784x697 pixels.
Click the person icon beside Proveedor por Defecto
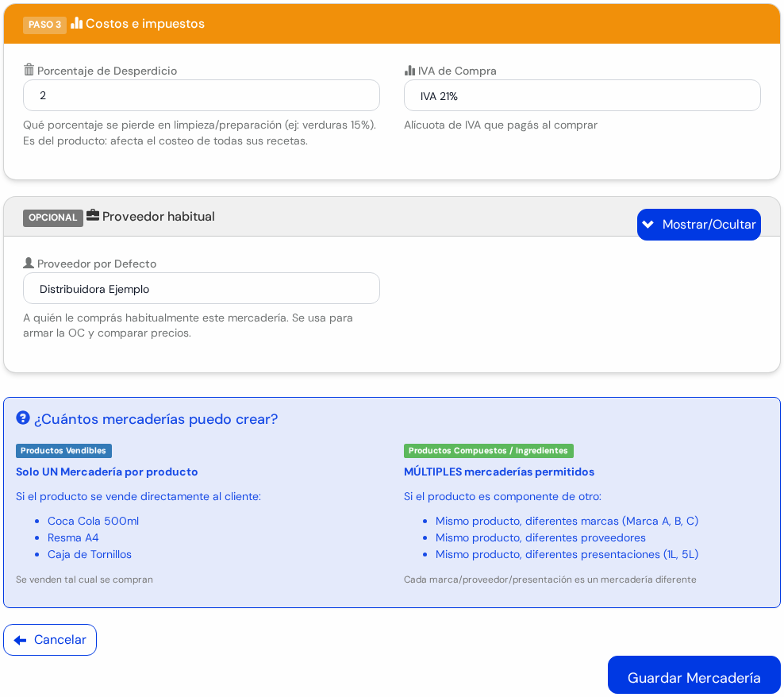(x=29, y=263)
